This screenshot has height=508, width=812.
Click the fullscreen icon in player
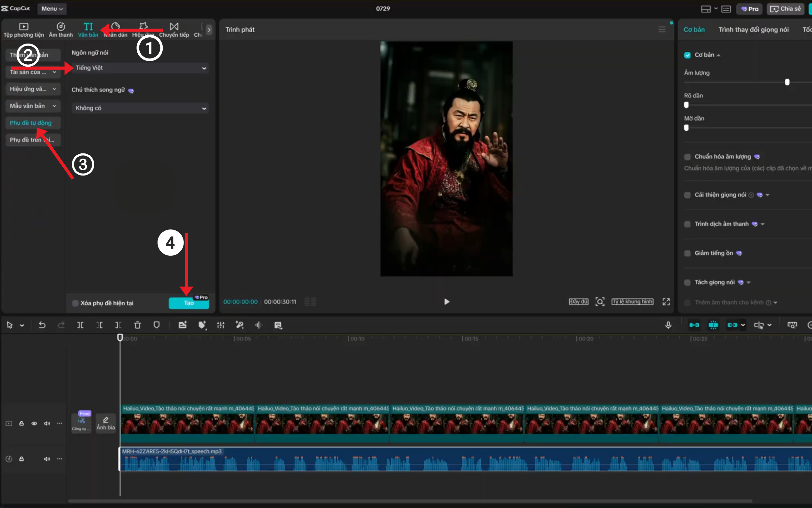point(666,302)
